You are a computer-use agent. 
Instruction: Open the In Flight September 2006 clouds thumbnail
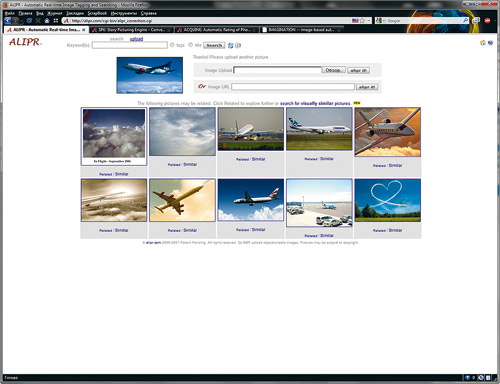pos(114,136)
